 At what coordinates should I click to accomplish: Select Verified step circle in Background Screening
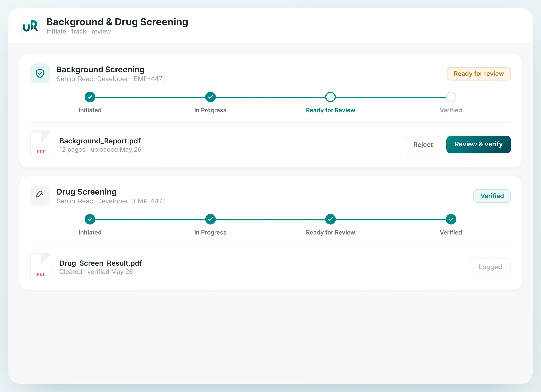[x=451, y=97]
